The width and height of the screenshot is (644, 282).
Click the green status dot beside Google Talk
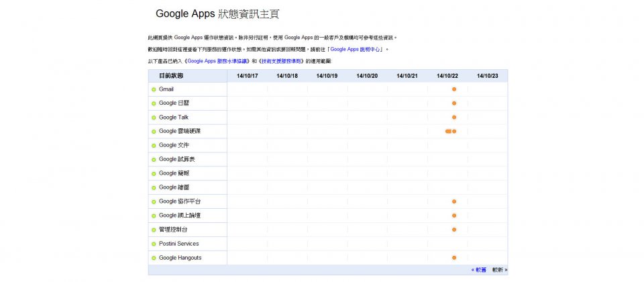154,117
